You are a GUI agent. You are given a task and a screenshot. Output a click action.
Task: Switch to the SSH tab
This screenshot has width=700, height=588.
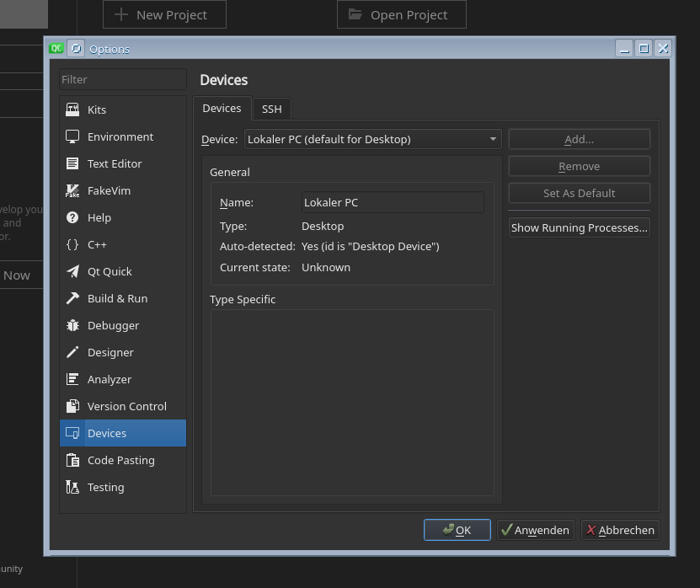(271, 109)
